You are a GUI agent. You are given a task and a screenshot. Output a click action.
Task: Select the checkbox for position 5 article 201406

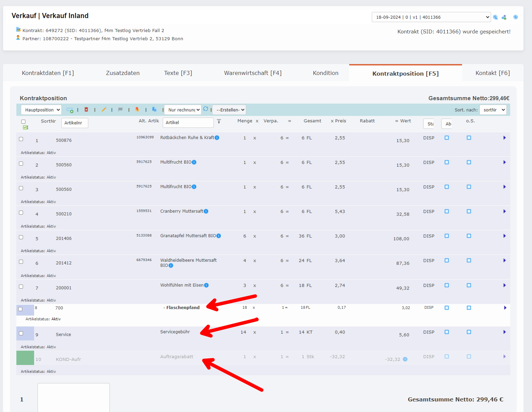coord(21,237)
